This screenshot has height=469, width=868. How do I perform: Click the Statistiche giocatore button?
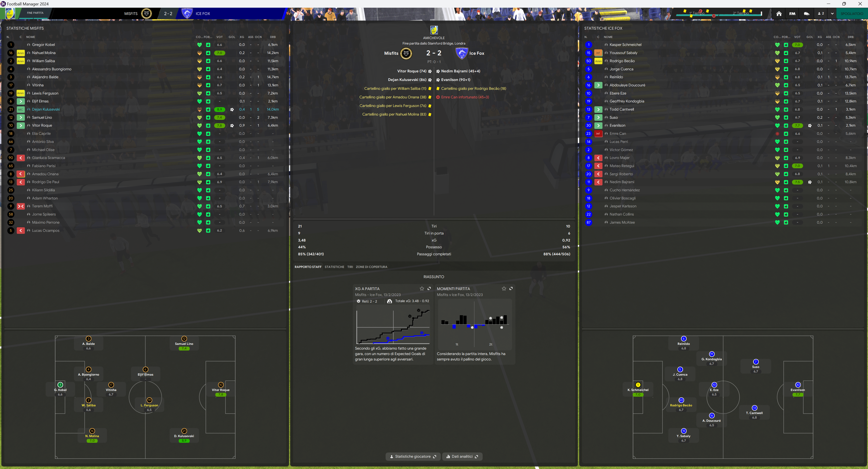tap(413, 457)
